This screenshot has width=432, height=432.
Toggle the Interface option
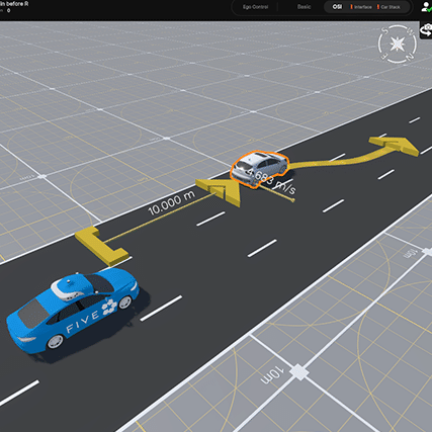pyautogui.click(x=361, y=7)
